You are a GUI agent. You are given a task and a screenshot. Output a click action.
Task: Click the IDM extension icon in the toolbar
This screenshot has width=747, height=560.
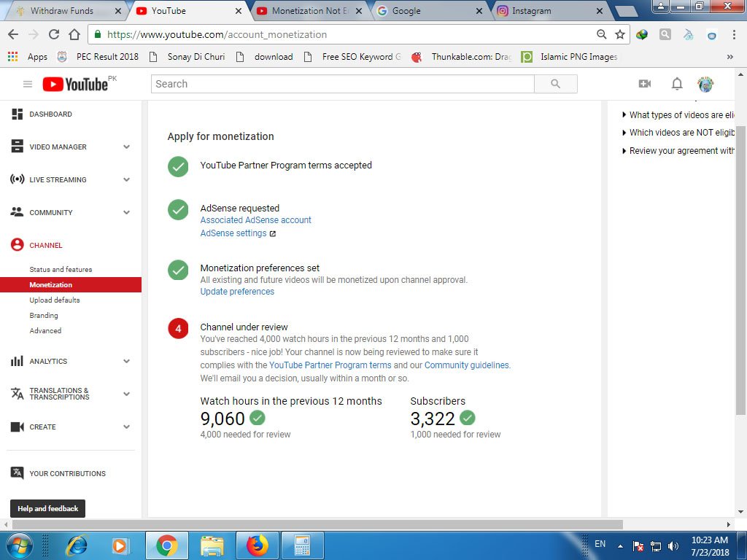642,34
